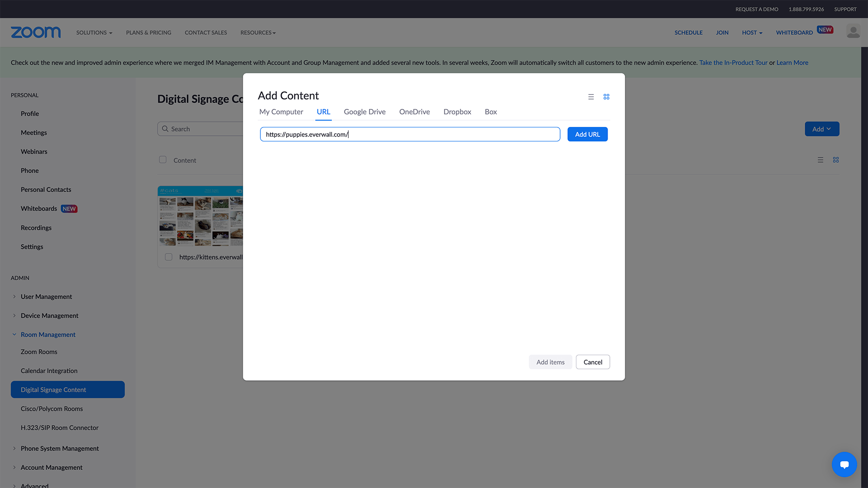868x488 pixels.
Task: Go to Webinars in sidebar
Action: click(x=34, y=151)
